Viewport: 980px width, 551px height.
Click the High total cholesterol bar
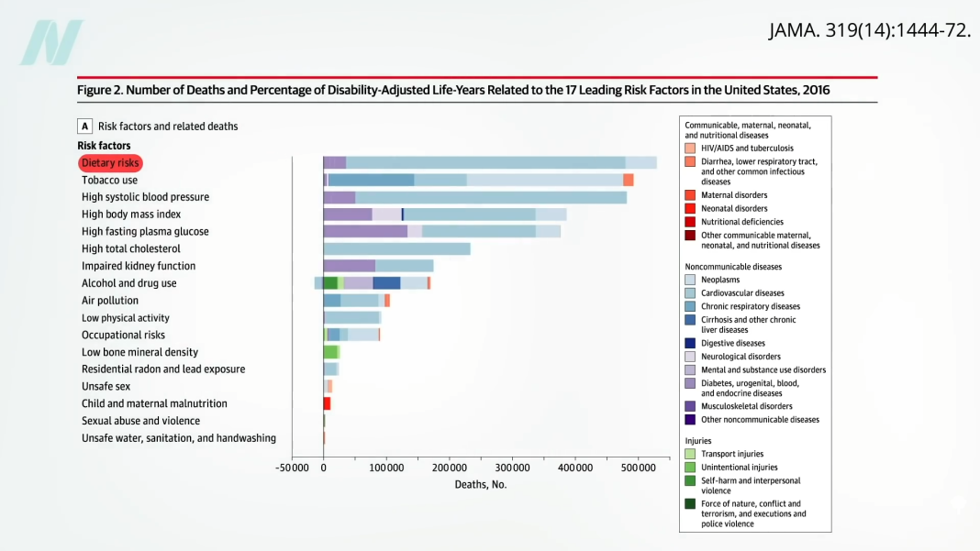pyautogui.click(x=396, y=248)
